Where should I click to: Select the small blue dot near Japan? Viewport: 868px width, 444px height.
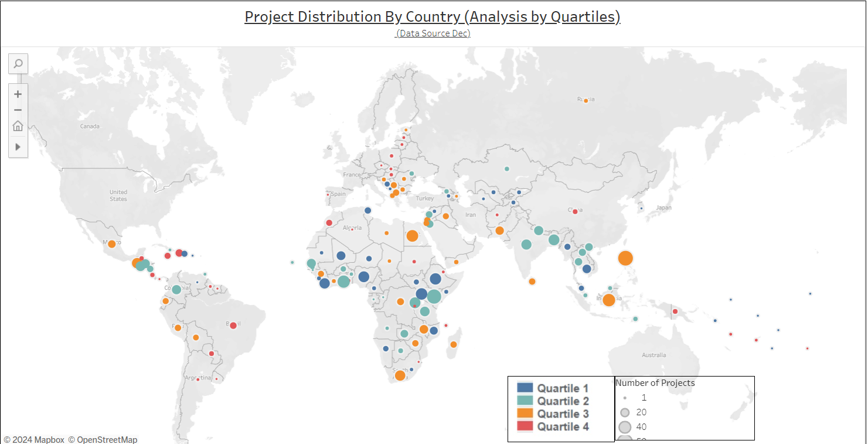[x=641, y=208]
